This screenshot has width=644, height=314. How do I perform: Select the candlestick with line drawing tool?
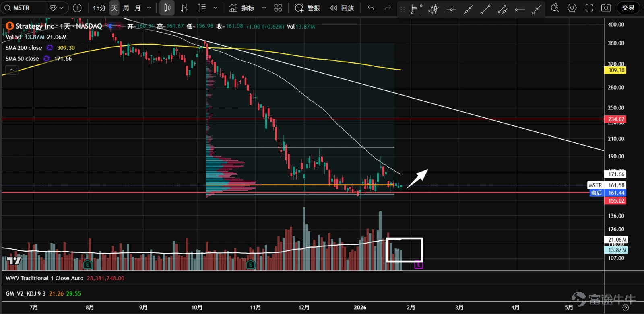click(433, 9)
